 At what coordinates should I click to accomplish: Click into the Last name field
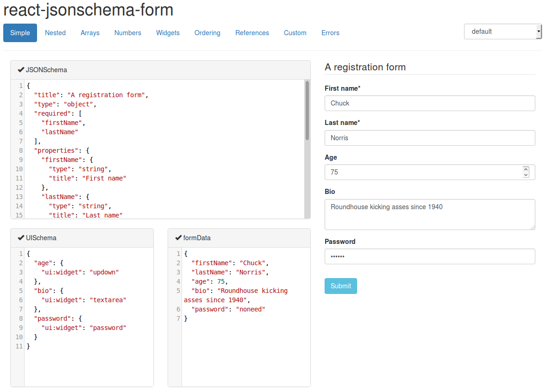pyautogui.click(x=430, y=138)
